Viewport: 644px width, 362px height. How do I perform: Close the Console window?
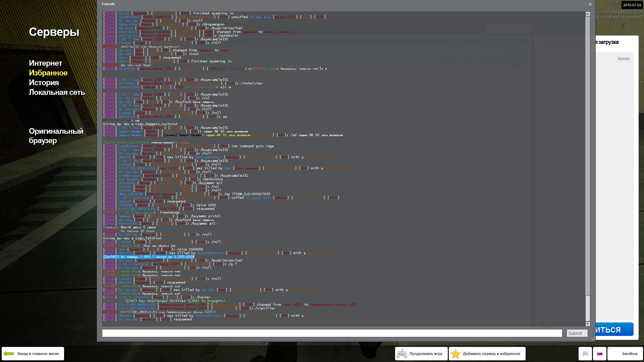[x=590, y=4]
